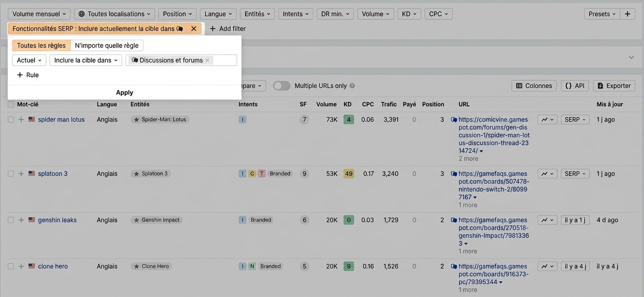Select all keywords with header checkbox

11,105
